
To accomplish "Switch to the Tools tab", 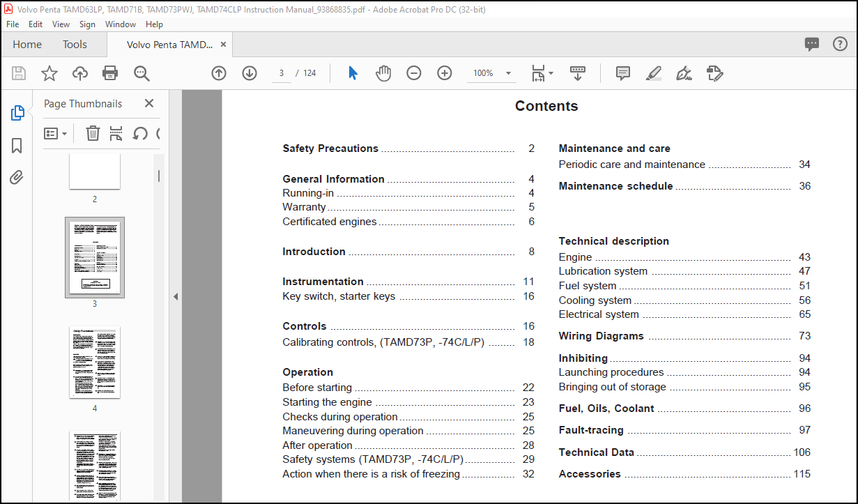I will point(75,44).
